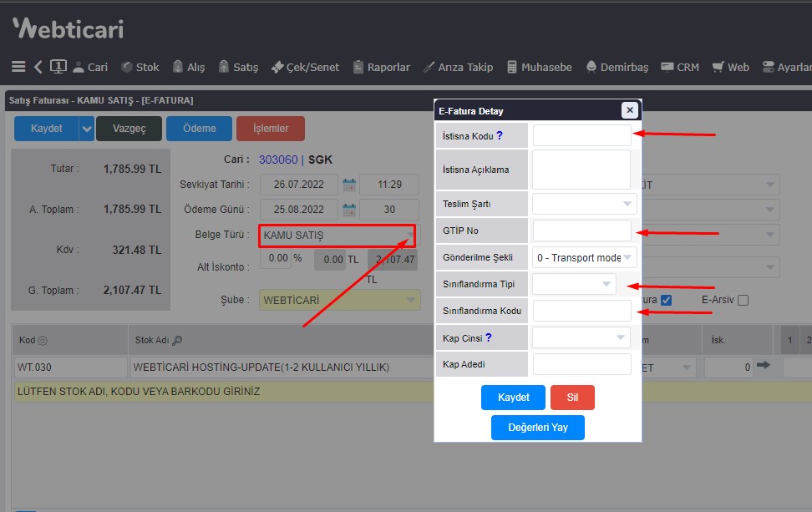The image size is (812, 512).
Task: Open the hamburger main menu
Action: (x=18, y=67)
